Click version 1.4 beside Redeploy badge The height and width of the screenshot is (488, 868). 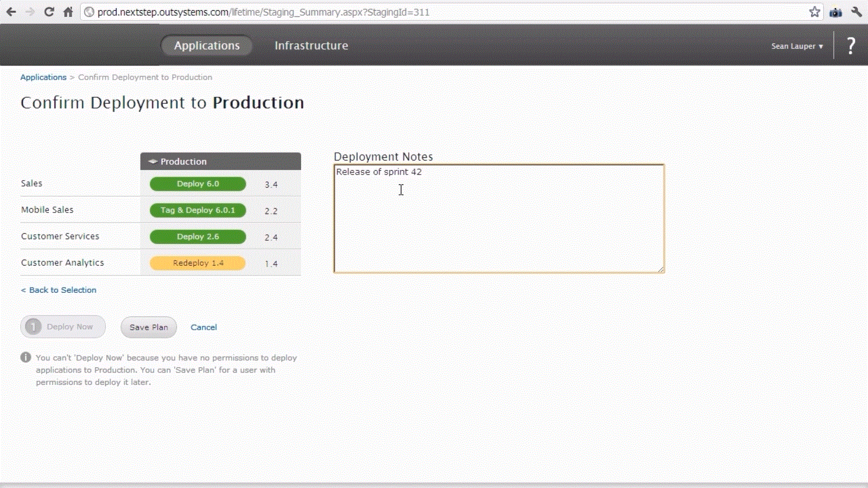click(271, 264)
